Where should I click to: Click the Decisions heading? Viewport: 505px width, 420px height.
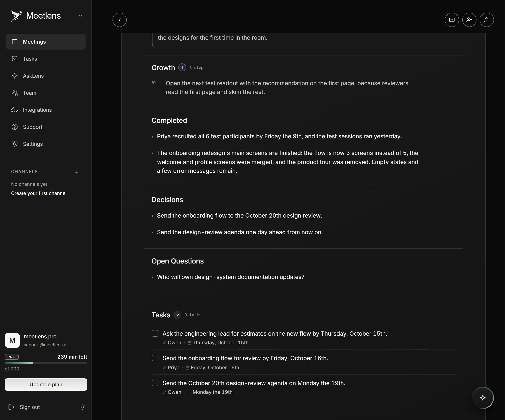point(167,200)
